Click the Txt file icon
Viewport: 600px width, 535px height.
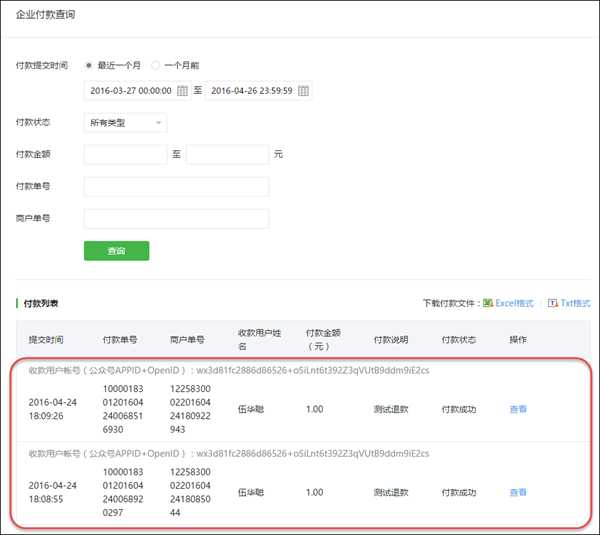pyautogui.click(x=553, y=303)
